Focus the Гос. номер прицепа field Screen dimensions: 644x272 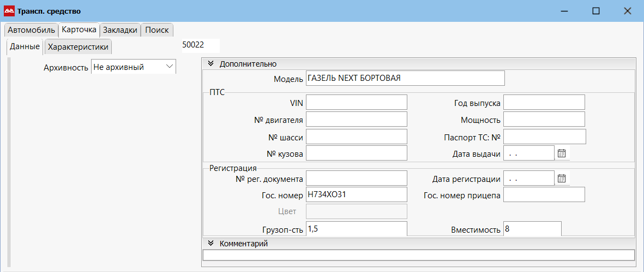pos(544,195)
